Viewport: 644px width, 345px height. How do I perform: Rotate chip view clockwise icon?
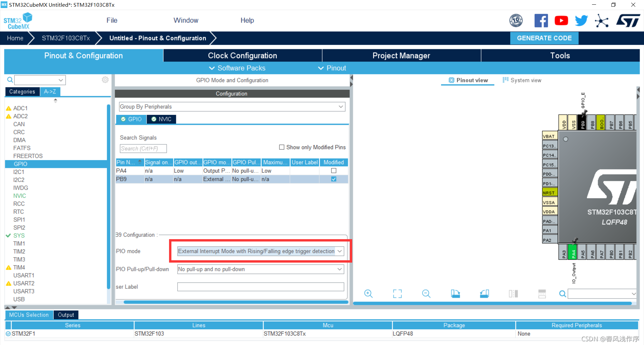tap(455, 294)
